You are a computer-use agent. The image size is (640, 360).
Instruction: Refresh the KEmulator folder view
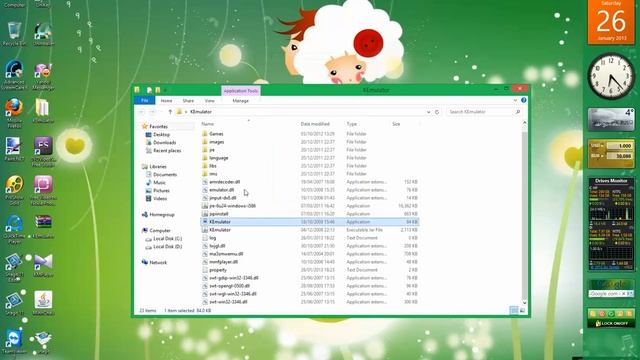click(x=437, y=112)
